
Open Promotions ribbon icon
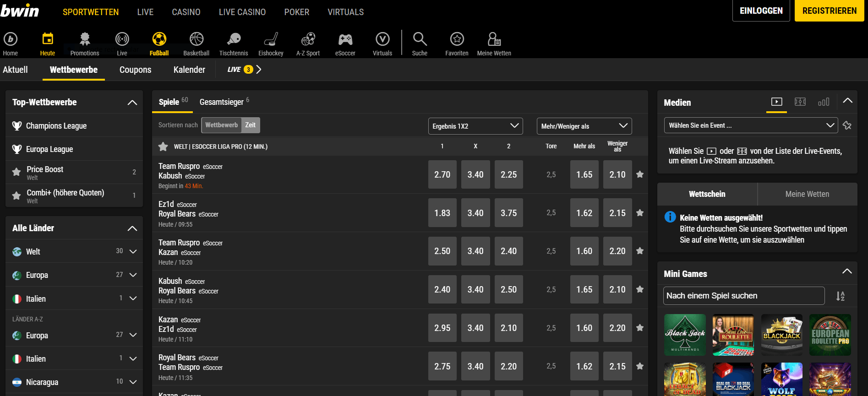[85, 39]
